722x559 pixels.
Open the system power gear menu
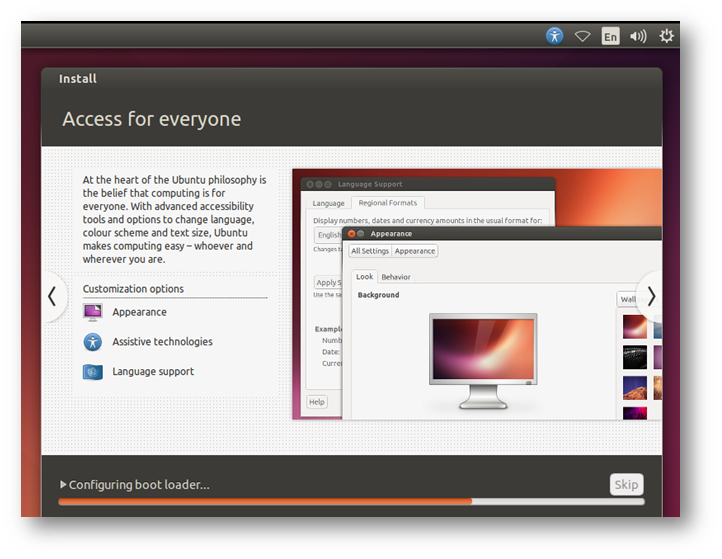click(666, 36)
